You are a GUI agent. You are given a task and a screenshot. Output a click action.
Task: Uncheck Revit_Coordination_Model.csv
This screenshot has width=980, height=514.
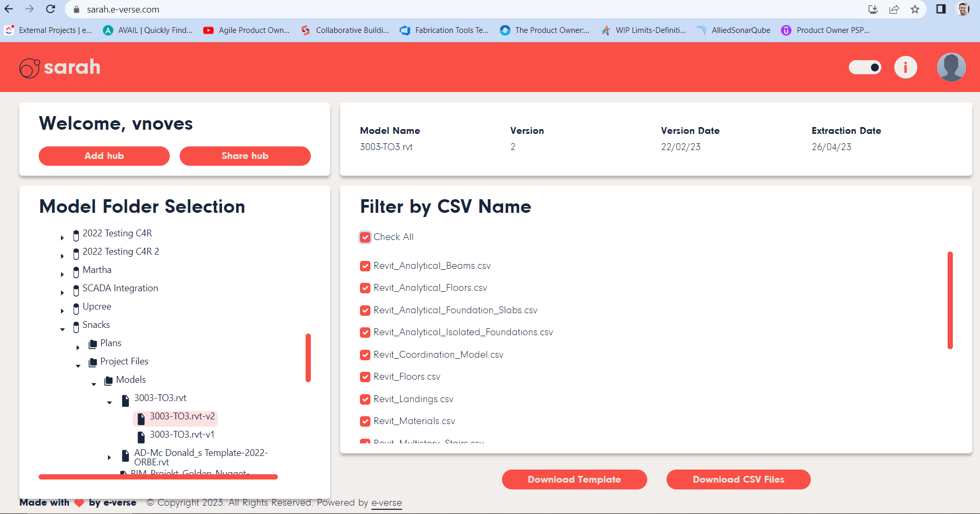365,355
